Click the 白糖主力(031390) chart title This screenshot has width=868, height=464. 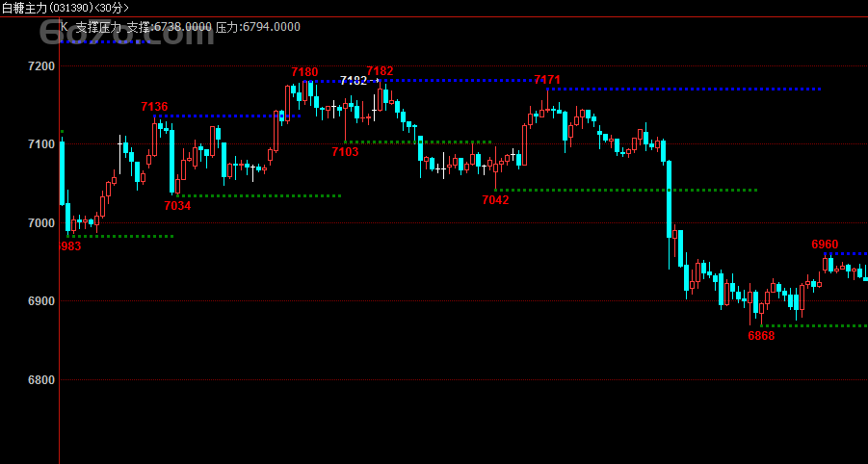[66, 8]
